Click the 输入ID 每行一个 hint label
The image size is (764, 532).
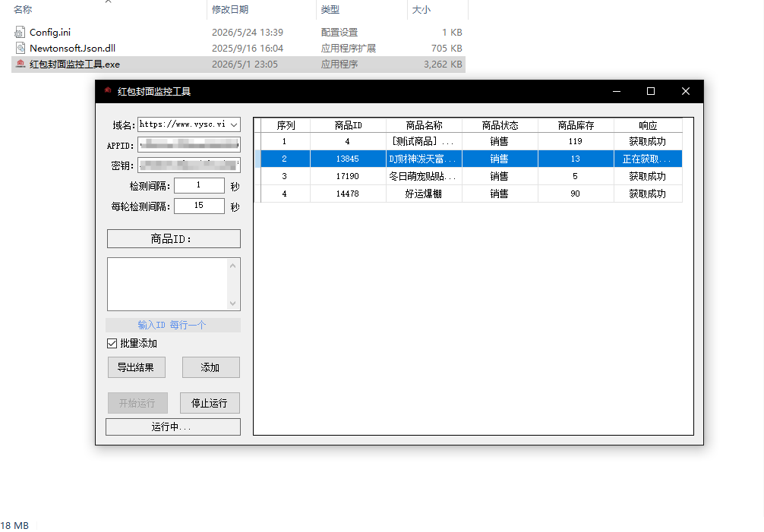(173, 325)
